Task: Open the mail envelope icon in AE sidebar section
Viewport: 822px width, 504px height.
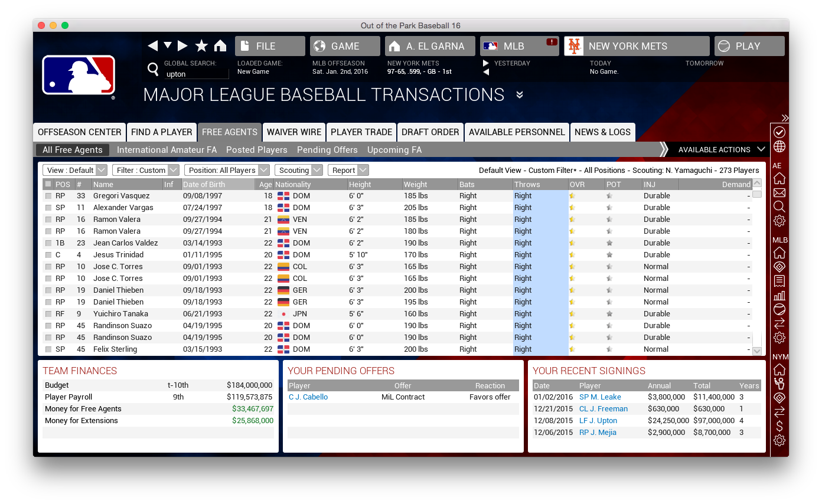Action: pos(779,192)
